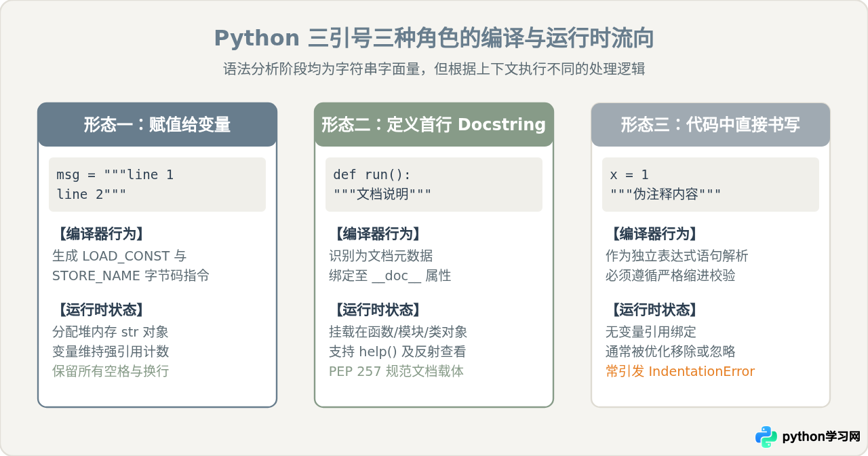868x456 pixels.
Task: Click '作为独立表达式语句解析' text
Action: (677, 256)
